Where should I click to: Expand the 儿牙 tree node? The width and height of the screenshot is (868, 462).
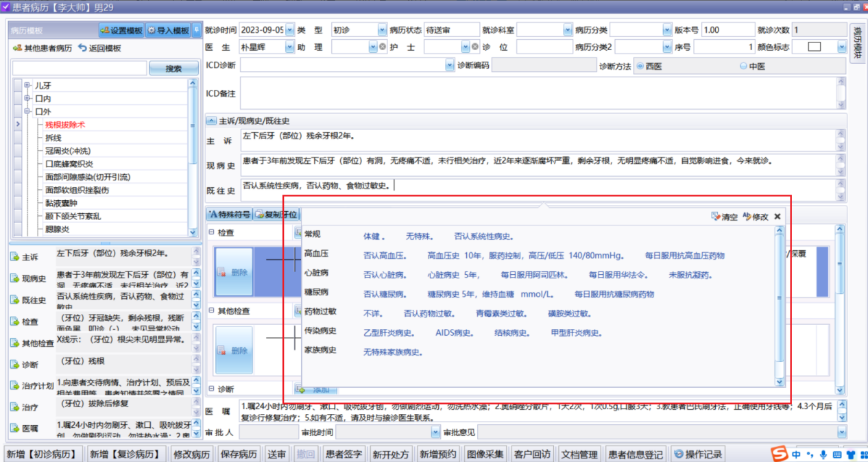pos(27,86)
